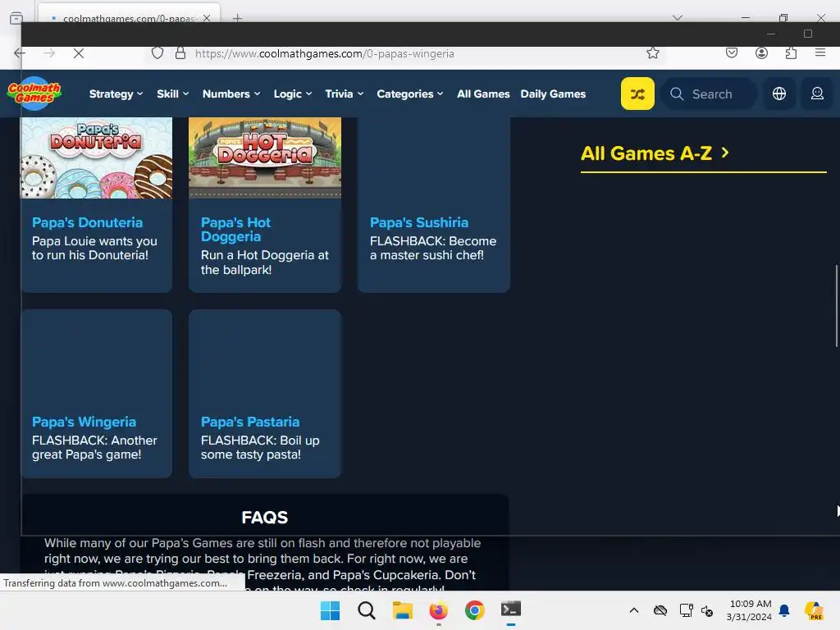Go back with the browser back arrow
Image resolution: width=840 pixels, height=630 pixels.
pyautogui.click(x=20, y=53)
